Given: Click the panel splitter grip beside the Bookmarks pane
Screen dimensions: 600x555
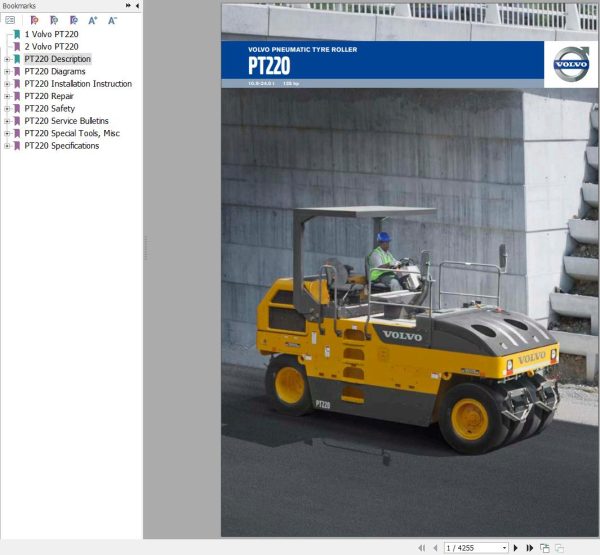Looking at the screenshot, I should tap(145, 248).
